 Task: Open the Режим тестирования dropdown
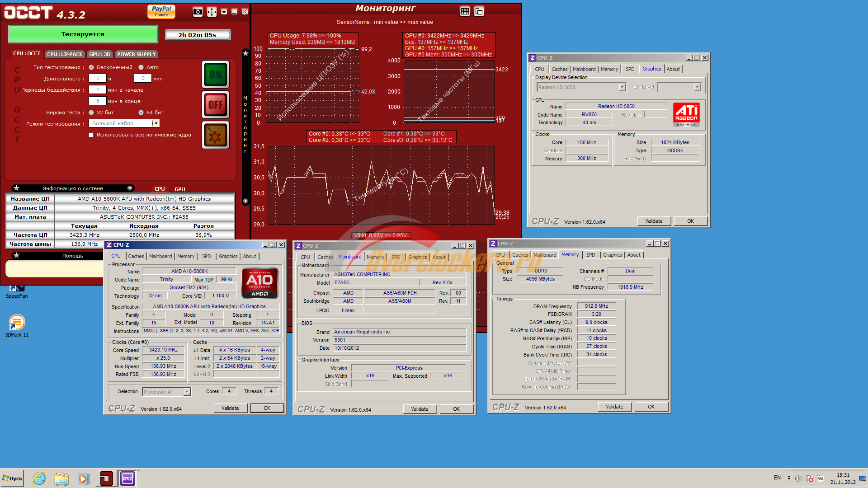pyautogui.click(x=156, y=123)
